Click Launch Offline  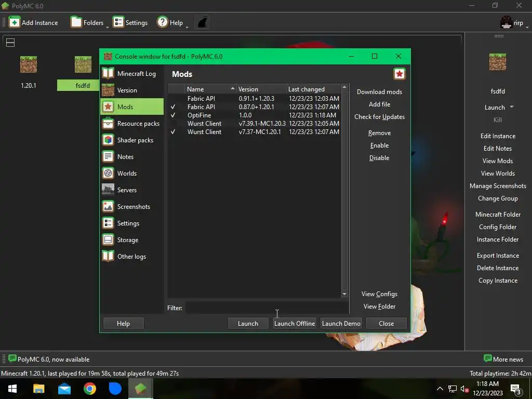pos(295,323)
